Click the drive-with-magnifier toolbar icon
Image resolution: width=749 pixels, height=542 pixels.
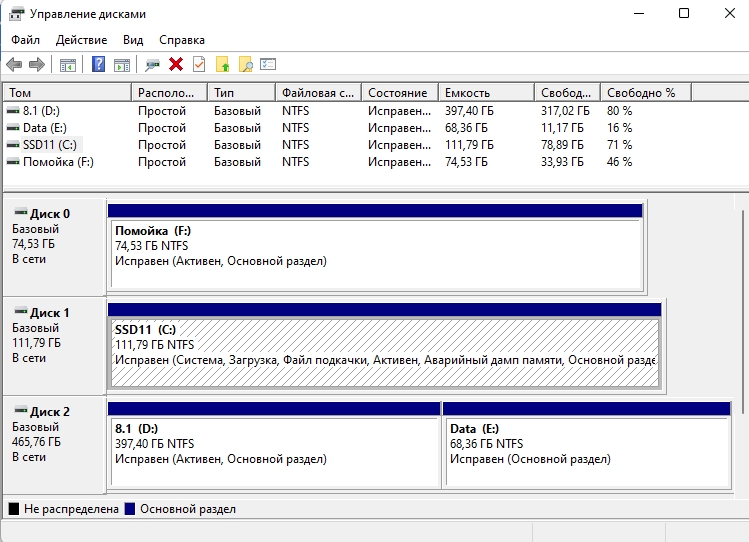(152, 64)
